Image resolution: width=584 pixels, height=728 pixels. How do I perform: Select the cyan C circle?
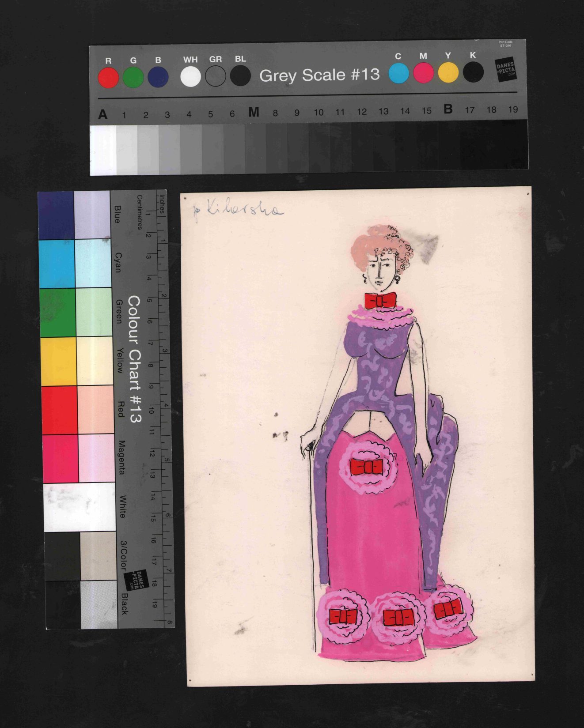click(x=398, y=73)
